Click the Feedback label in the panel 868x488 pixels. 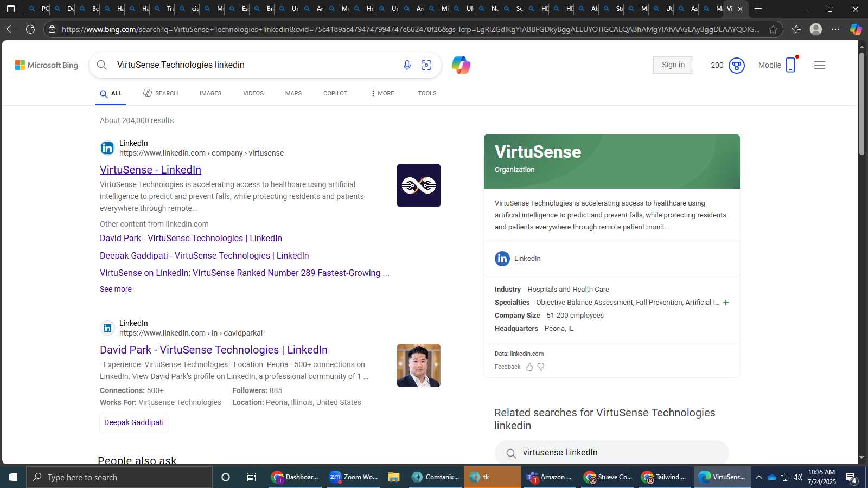[x=507, y=367]
